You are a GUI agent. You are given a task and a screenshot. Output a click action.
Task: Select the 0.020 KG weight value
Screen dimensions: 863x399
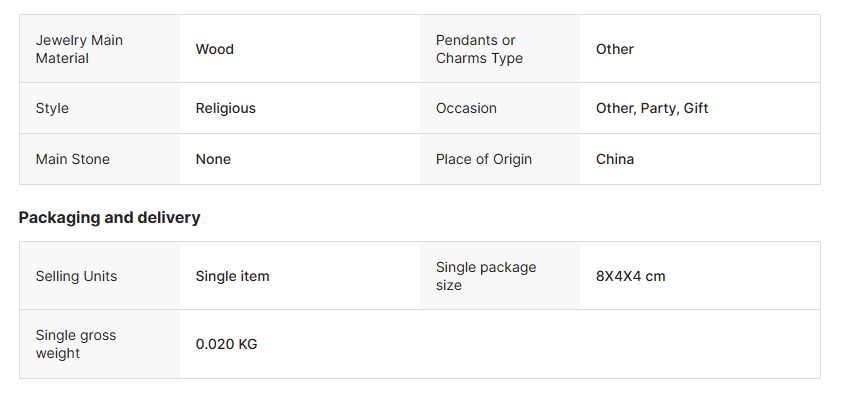[227, 344]
